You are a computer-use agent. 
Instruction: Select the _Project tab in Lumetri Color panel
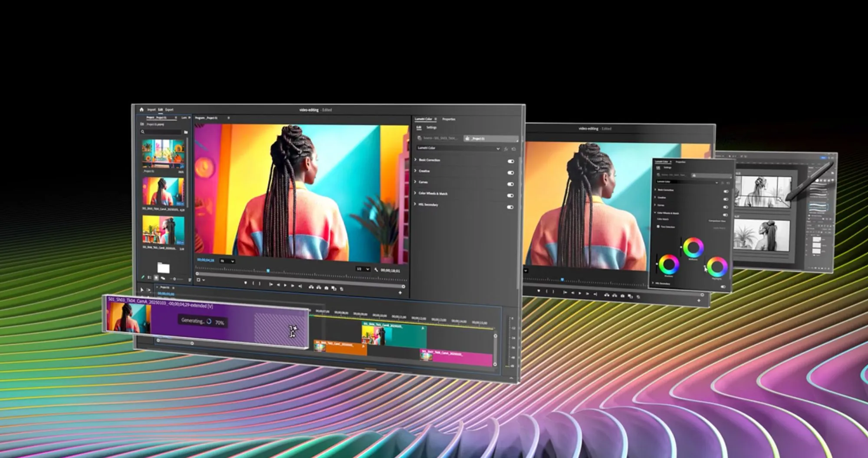491,138
